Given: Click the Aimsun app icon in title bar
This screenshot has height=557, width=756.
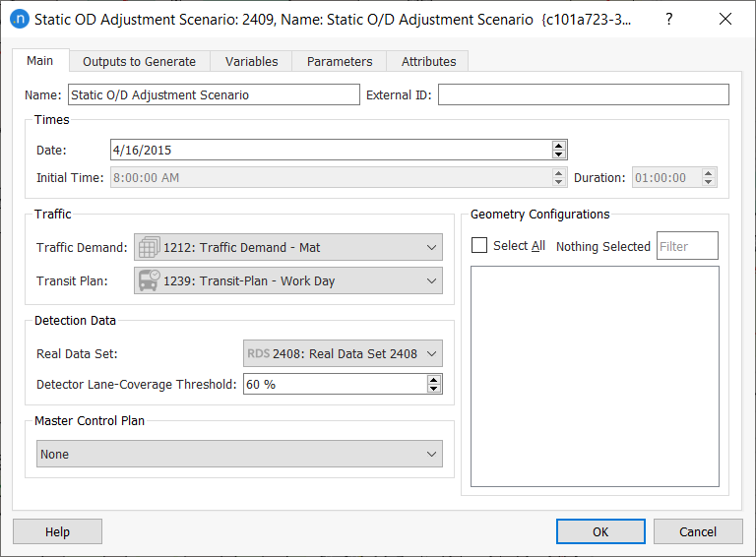Looking at the screenshot, I should (x=18, y=19).
